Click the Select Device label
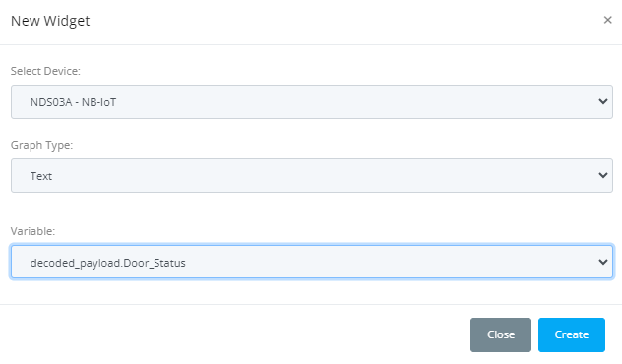This screenshot has height=364, width=622. pyautogui.click(x=45, y=71)
